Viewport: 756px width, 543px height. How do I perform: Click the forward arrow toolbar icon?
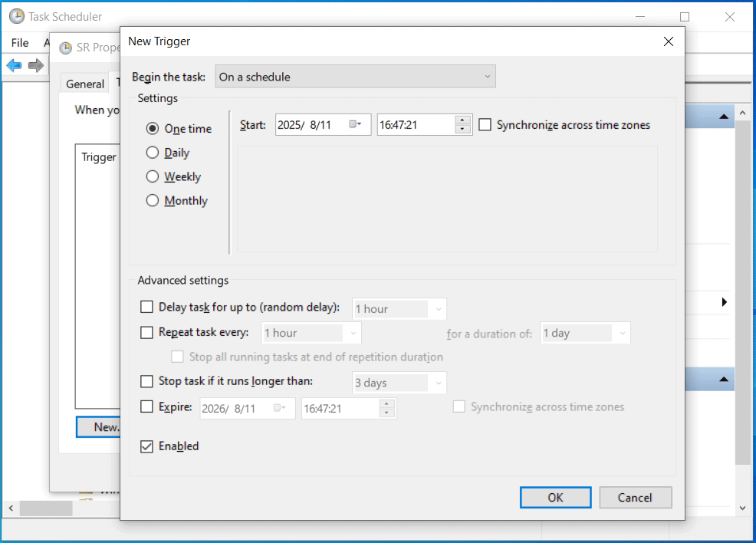point(35,65)
